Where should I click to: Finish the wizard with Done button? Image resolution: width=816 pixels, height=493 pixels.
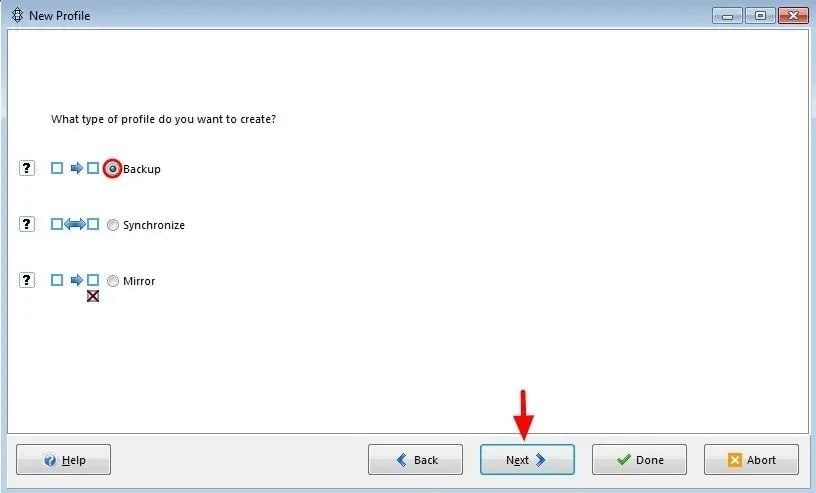coord(639,460)
